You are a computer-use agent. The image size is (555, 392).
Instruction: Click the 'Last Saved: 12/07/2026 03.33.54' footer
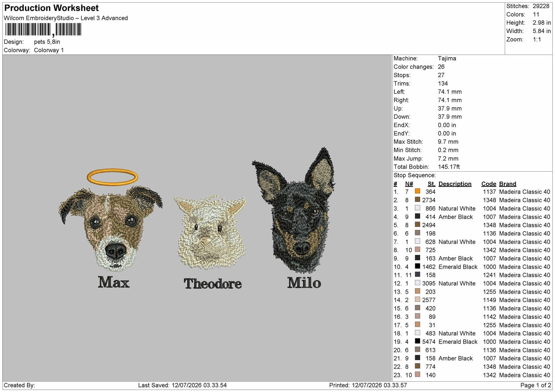(182, 385)
